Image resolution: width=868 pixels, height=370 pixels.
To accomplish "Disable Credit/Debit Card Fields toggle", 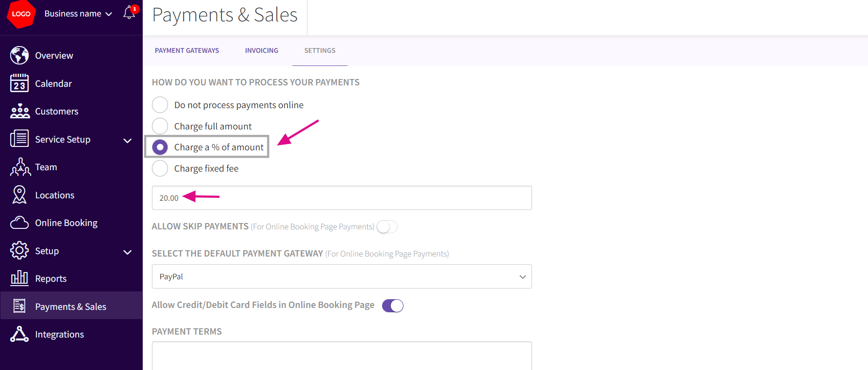I will tap(393, 306).
